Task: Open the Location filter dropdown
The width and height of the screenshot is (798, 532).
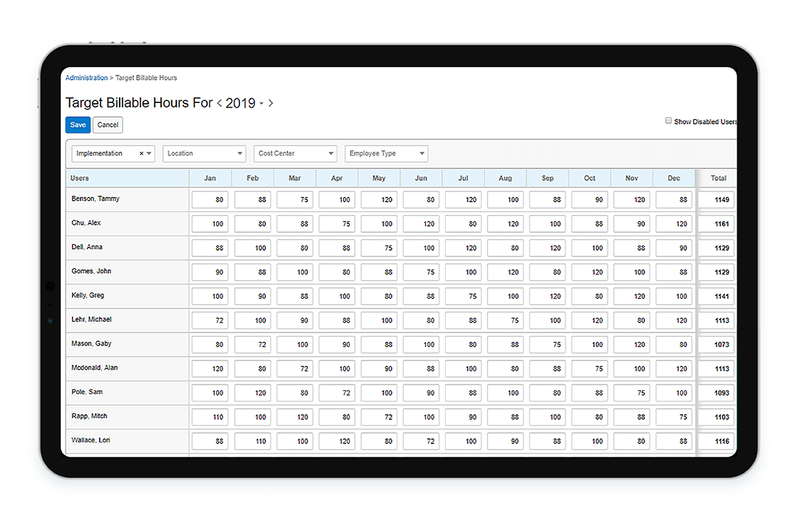Action: click(x=204, y=154)
